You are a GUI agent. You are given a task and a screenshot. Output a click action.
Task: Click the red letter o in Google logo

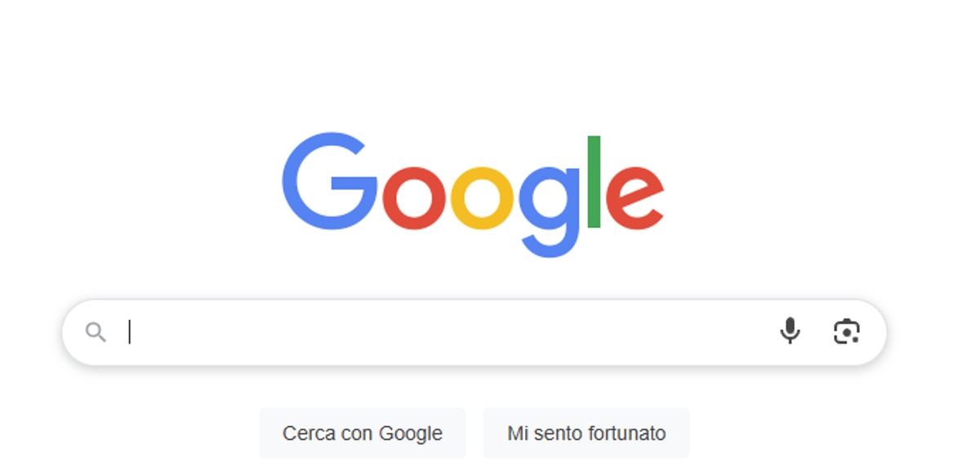click(x=416, y=198)
